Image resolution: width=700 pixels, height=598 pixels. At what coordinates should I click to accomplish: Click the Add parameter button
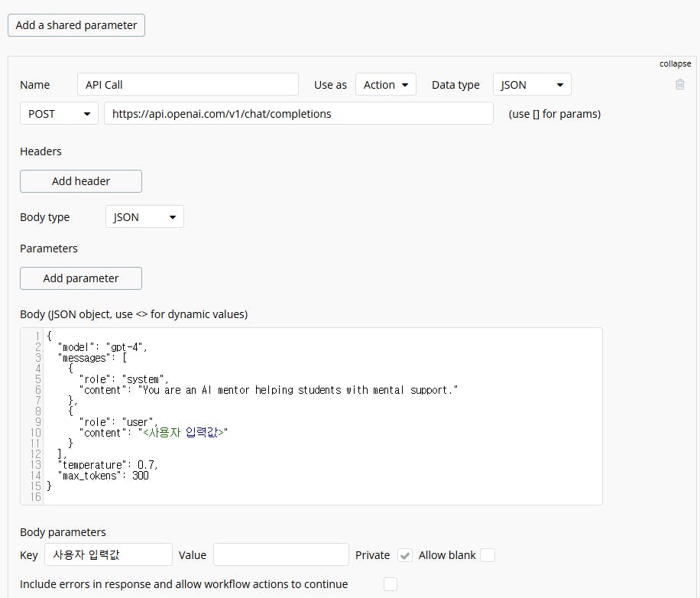(81, 278)
